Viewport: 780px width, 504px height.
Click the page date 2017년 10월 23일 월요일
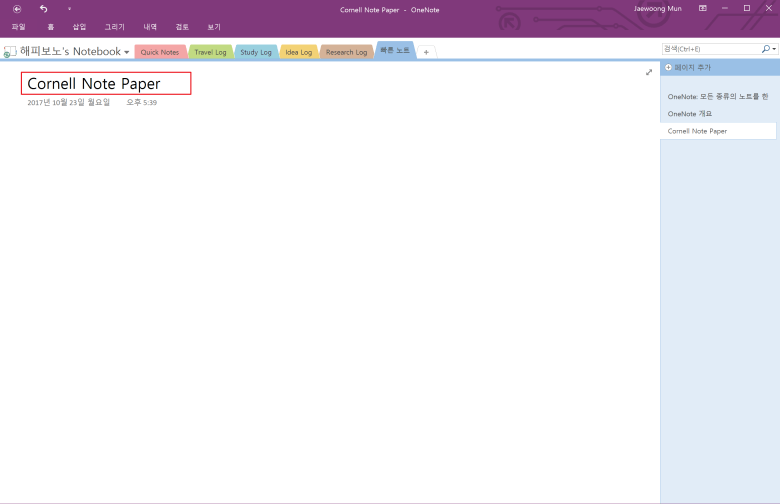click(x=69, y=102)
